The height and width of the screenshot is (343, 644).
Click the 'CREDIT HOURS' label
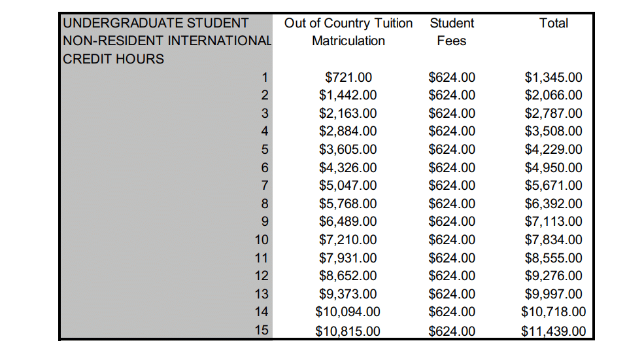click(x=113, y=59)
